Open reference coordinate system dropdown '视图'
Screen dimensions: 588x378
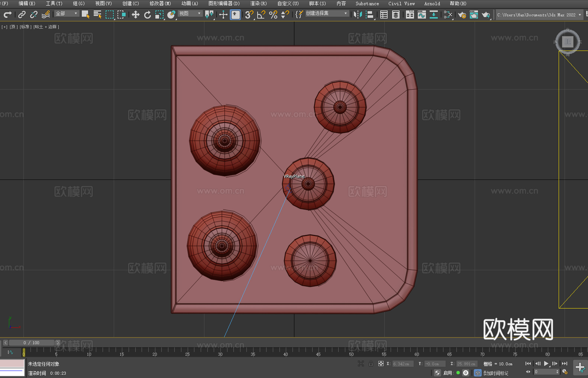coord(190,13)
